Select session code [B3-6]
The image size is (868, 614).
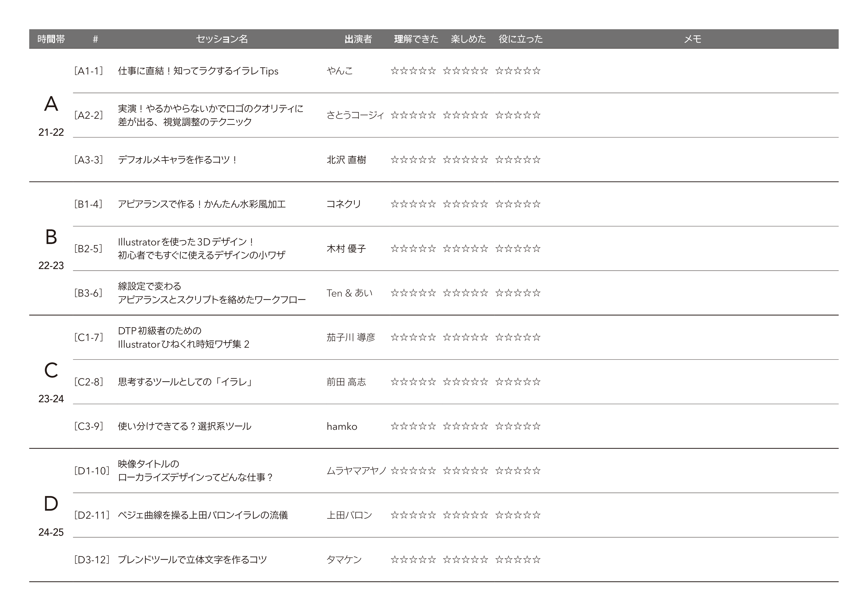88,293
